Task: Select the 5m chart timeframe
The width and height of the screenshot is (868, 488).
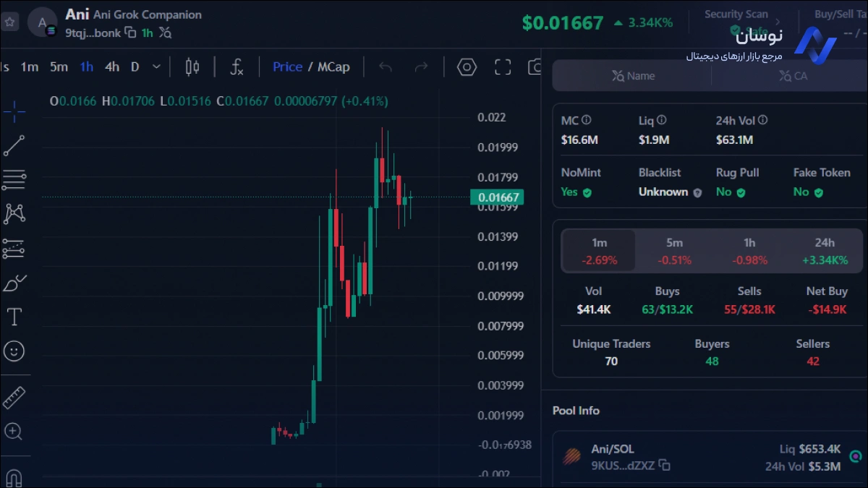Action: [x=59, y=67]
